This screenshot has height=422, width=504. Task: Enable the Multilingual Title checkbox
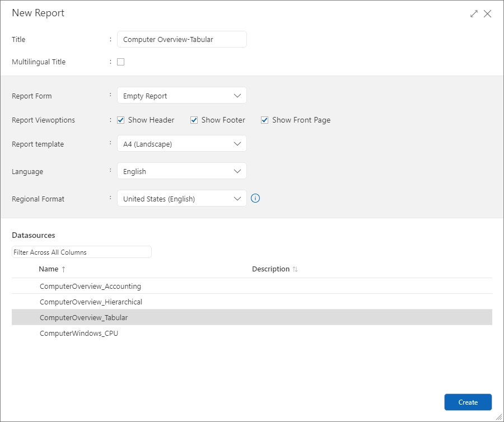pyautogui.click(x=120, y=62)
